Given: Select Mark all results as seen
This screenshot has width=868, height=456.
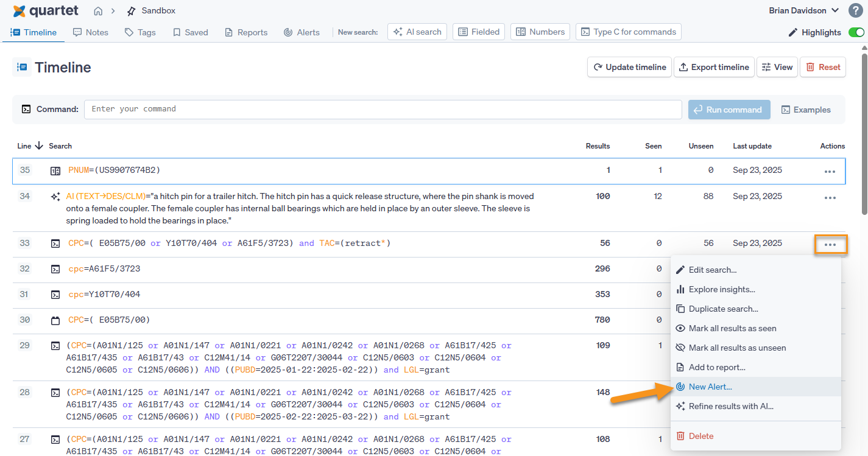Looking at the screenshot, I should 732,328.
